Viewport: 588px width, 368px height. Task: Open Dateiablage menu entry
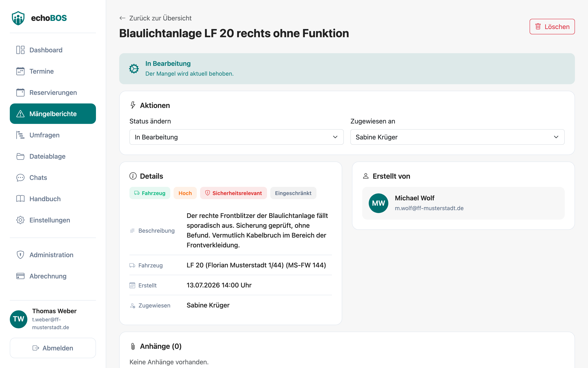pos(53,156)
